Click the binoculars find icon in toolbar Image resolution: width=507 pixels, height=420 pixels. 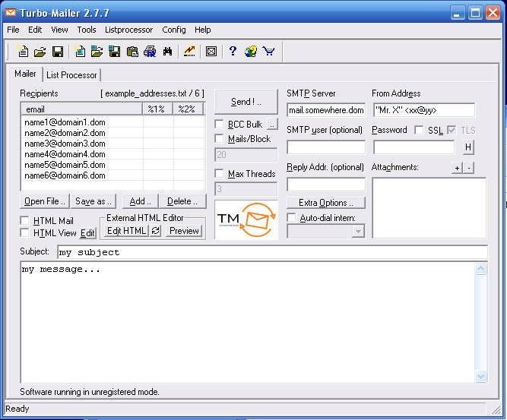point(167,52)
